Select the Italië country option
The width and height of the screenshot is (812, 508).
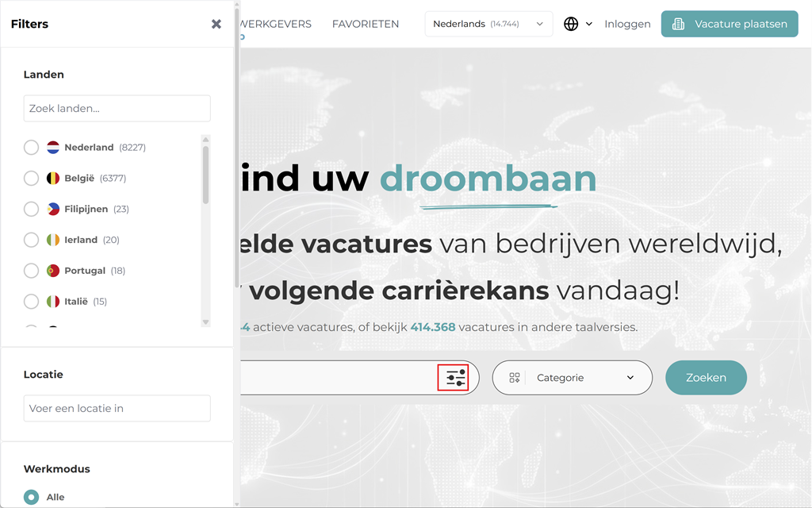(x=31, y=302)
